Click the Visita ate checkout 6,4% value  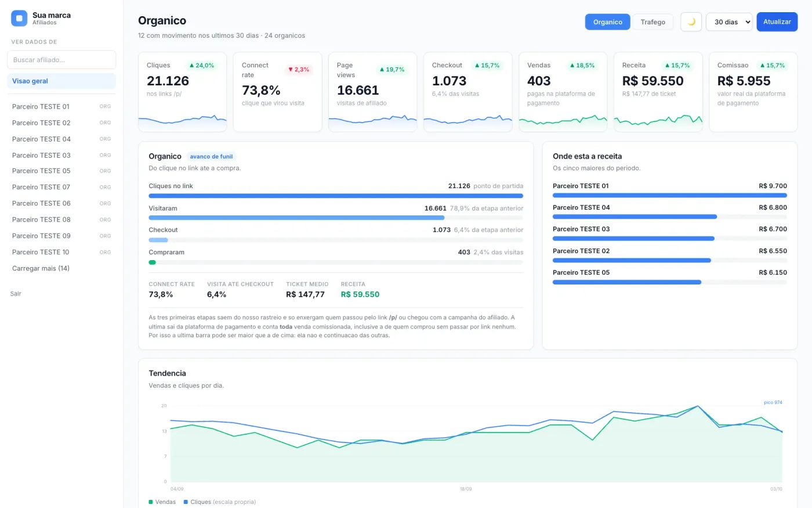[x=217, y=295]
